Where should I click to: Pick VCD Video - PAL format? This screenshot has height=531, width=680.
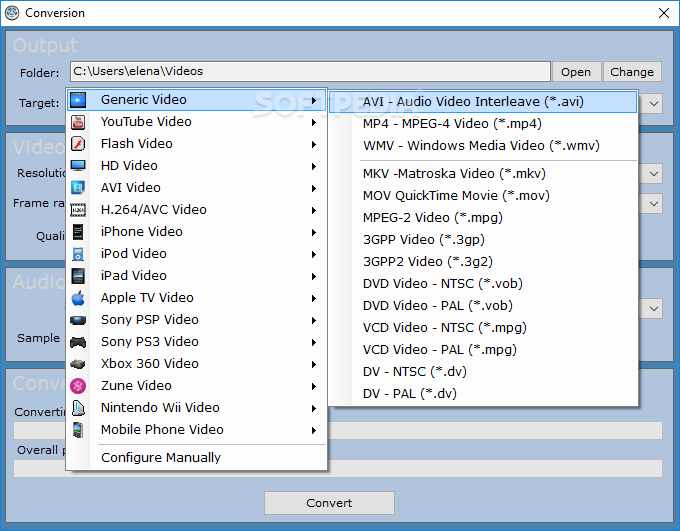pyautogui.click(x=483, y=350)
